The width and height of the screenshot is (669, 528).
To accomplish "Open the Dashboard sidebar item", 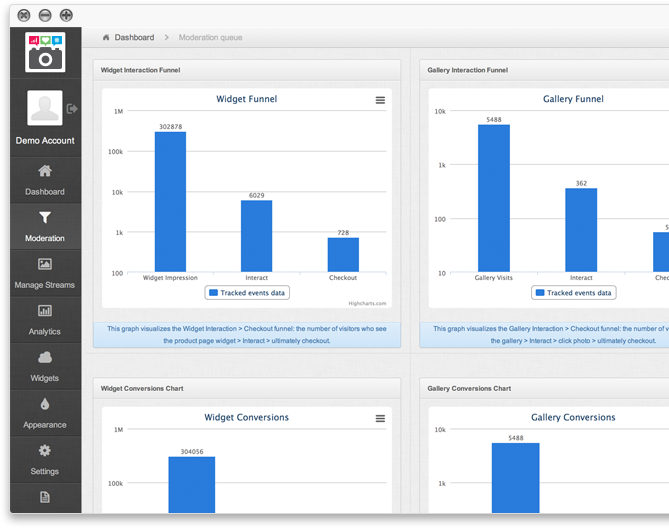I will [x=45, y=180].
